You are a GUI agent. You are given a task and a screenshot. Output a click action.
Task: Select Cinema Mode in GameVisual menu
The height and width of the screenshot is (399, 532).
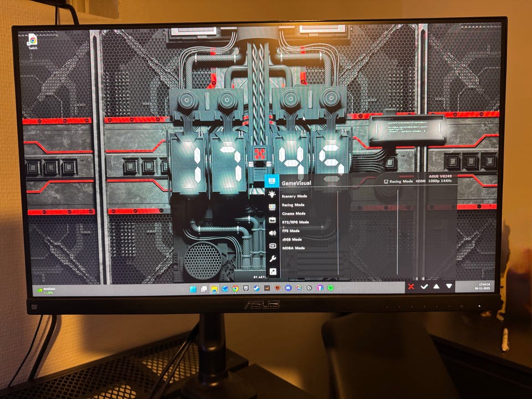point(294,213)
